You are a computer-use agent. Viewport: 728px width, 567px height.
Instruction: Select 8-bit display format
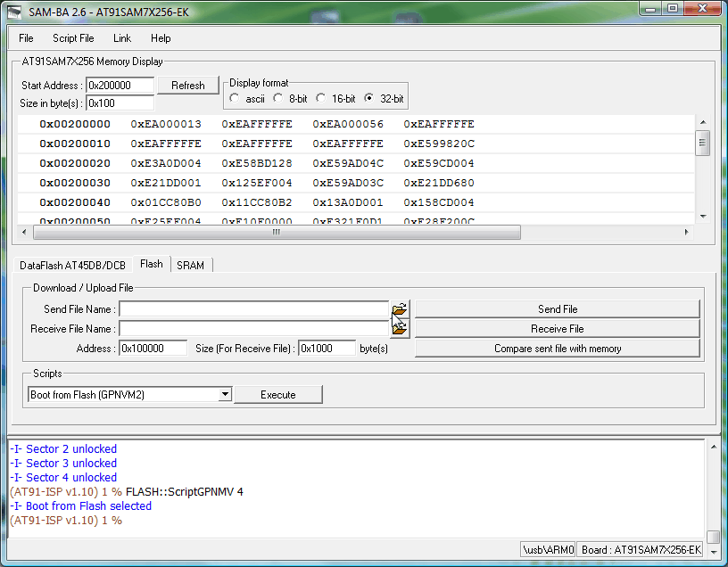(277, 98)
